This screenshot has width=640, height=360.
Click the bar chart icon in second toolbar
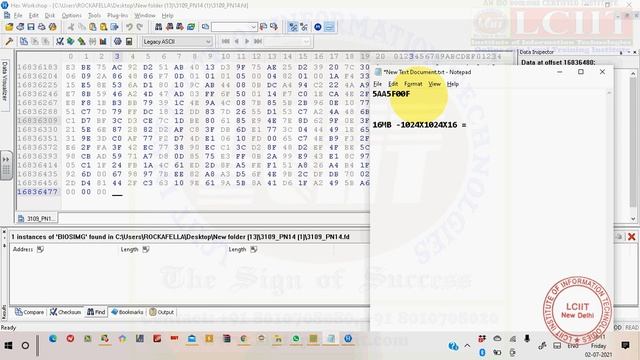click(x=103, y=41)
